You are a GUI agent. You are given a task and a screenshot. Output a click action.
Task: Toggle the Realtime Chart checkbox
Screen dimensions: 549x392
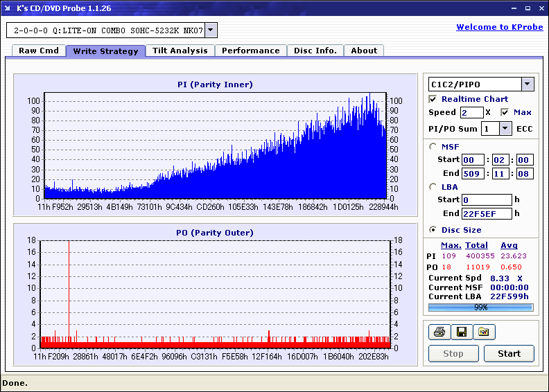pyautogui.click(x=433, y=99)
